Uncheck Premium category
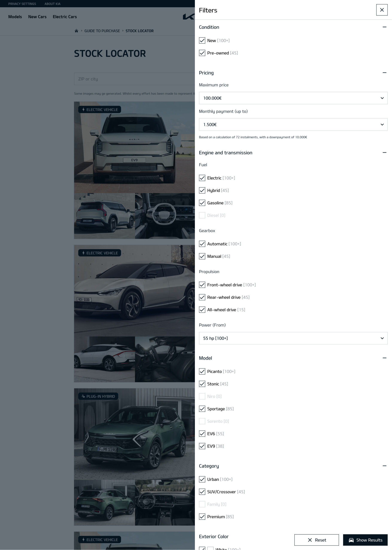Image resolution: width=392 pixels, height=550 pixels. (202, 517)
